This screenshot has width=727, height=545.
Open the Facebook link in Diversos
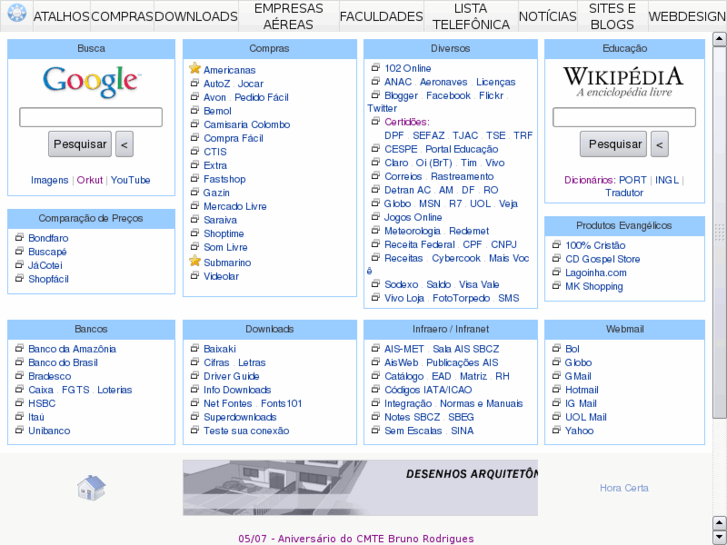click(x=448, y=96)
